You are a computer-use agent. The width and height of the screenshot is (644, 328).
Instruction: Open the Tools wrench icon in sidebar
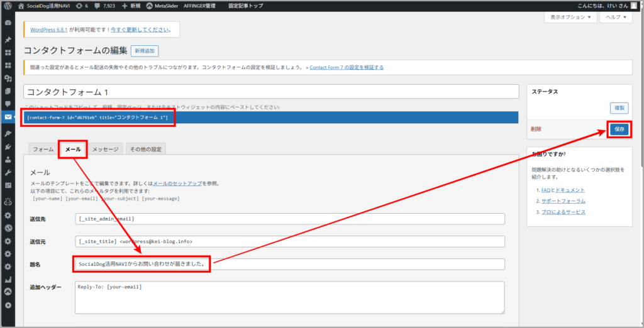(8, 172)
